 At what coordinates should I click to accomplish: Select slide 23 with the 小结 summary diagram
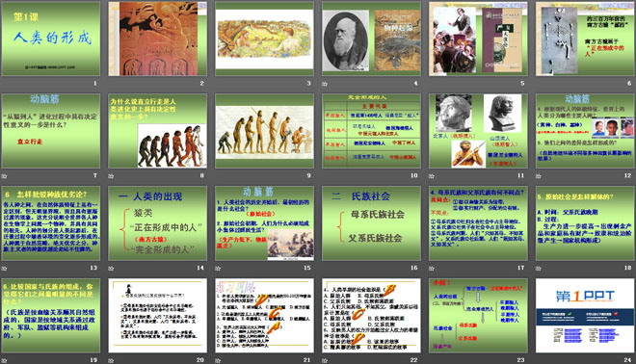478,315
